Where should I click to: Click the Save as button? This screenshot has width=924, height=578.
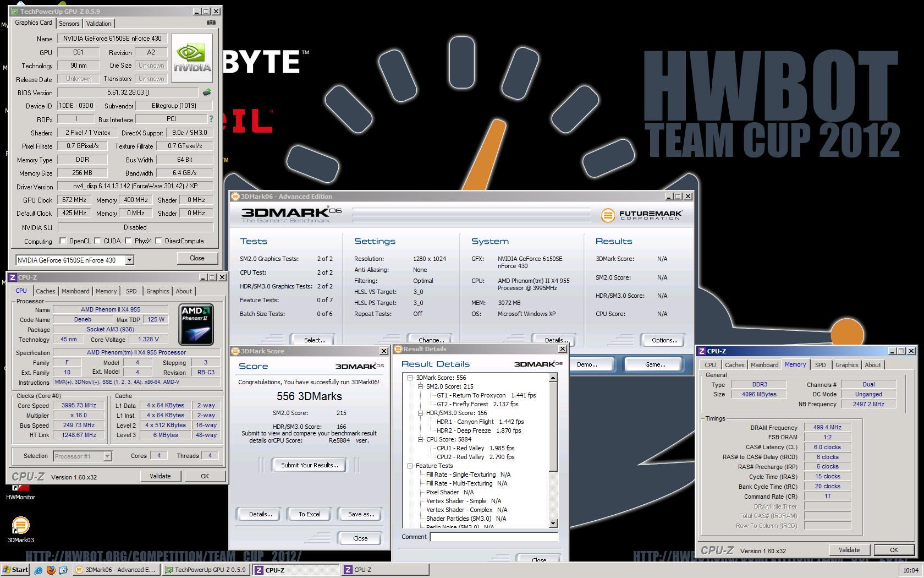click(361, 514)
